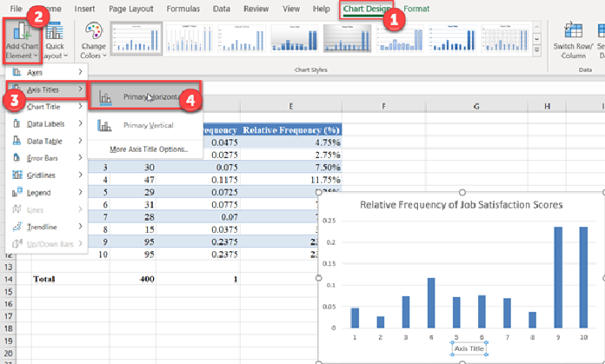Image resolution: width=605 pixels, height=364 pixels.
Task: Open the Chart Design tab
Action: tap(366, 9)
